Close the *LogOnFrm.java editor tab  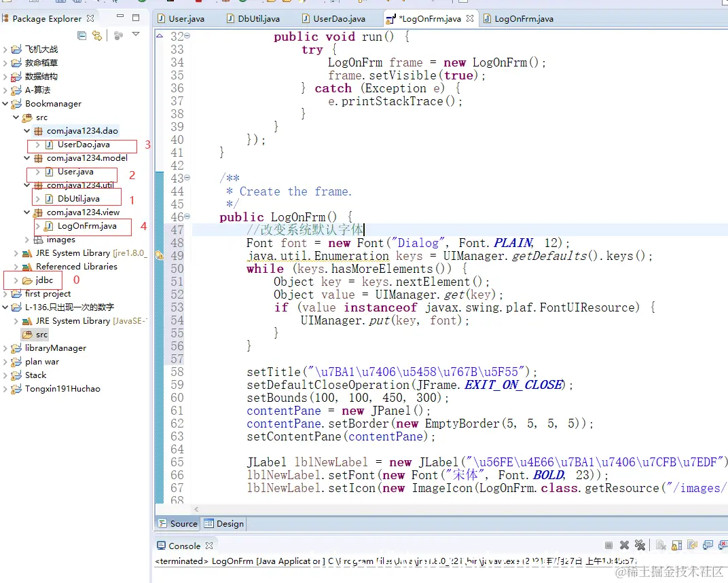pyautogui.click(x=470, y=18)
